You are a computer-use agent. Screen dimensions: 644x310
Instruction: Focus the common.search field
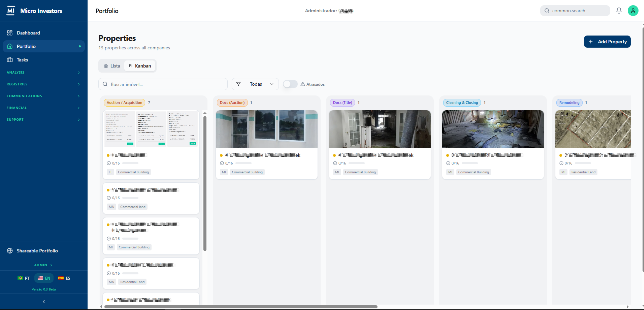tap(575, 11)
